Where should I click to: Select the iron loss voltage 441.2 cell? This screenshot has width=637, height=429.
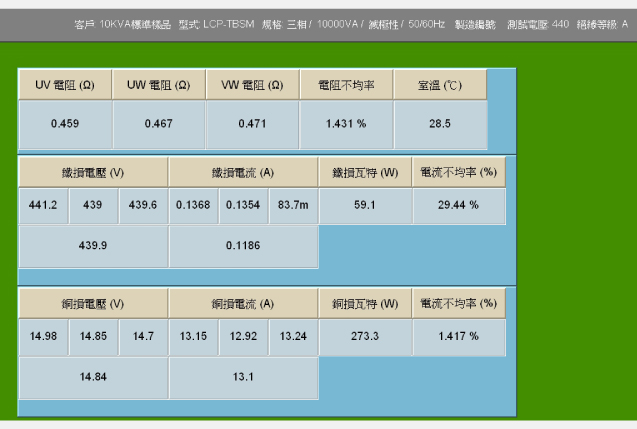pos(43,205)
